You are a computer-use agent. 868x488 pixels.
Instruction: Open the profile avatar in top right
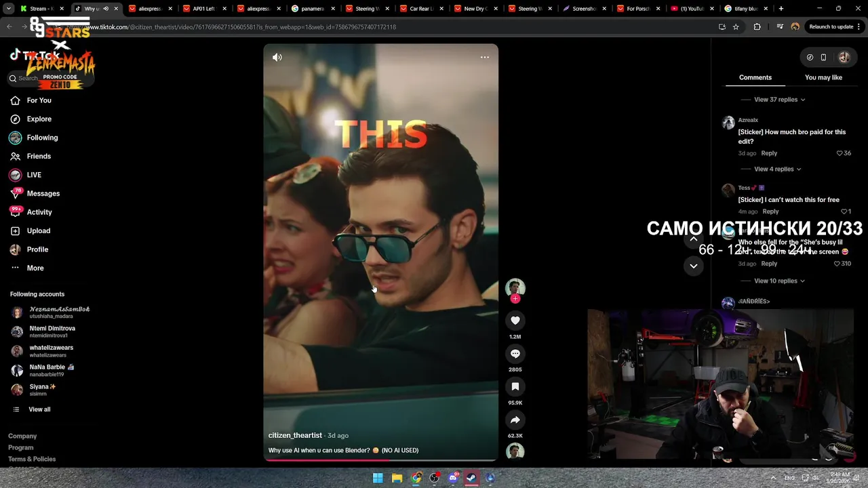click(844, 58)
